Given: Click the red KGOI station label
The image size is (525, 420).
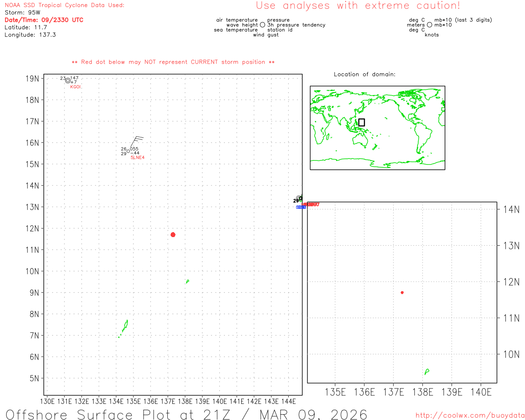Looking at the screenshot, I should [x=75, y=87].
